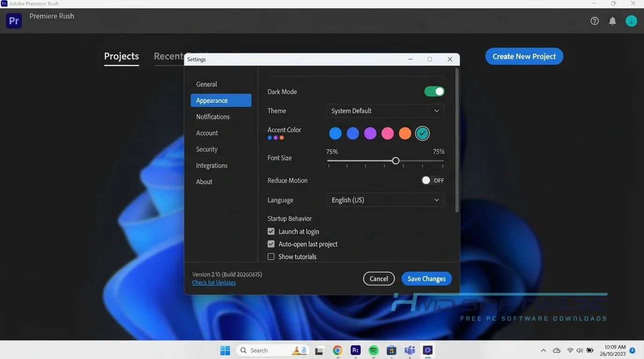Screen dimensions: 644x359
Task: Uncheck Launch at login
Action: coord(271,231)
